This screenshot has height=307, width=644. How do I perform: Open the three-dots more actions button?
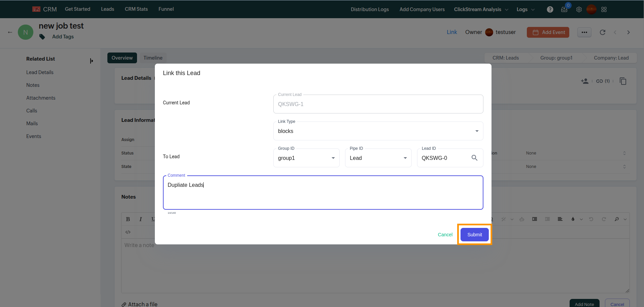tap(584, 32)
